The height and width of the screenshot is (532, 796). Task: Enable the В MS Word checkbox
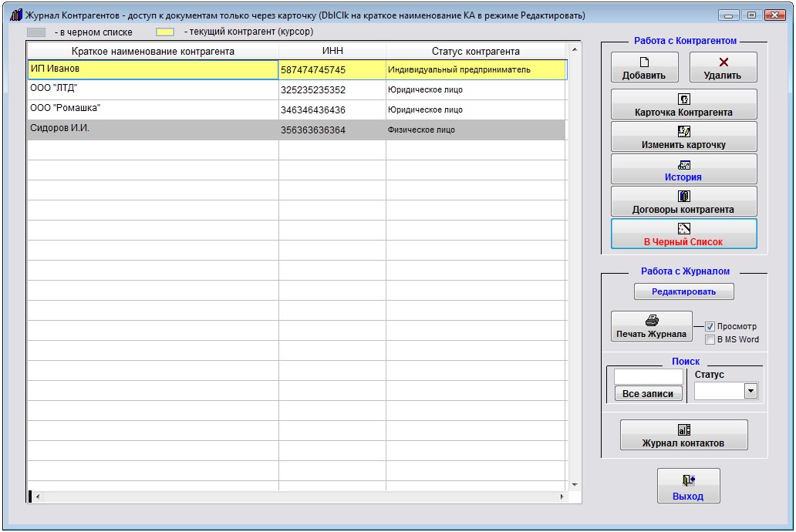[710, 339]
